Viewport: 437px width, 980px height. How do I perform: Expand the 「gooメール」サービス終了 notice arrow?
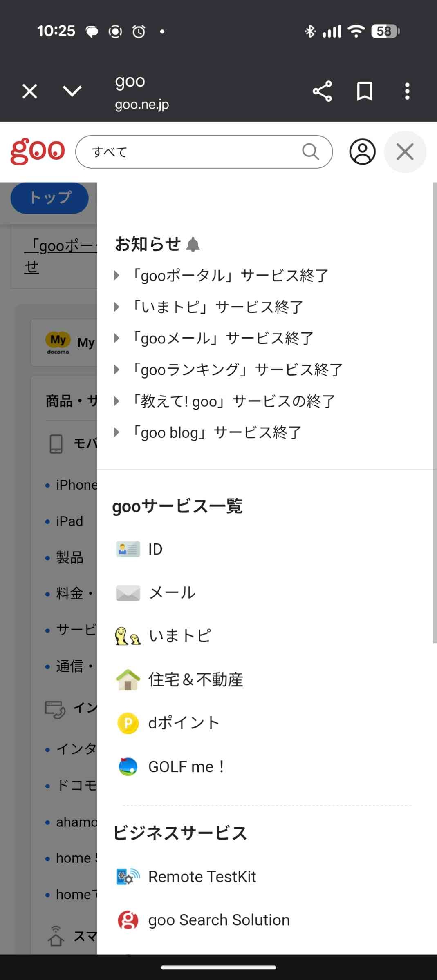click(117, 338)
